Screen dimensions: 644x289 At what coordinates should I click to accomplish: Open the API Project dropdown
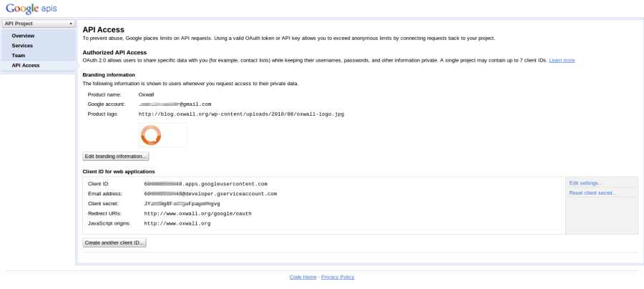click(x=39, y=24)
